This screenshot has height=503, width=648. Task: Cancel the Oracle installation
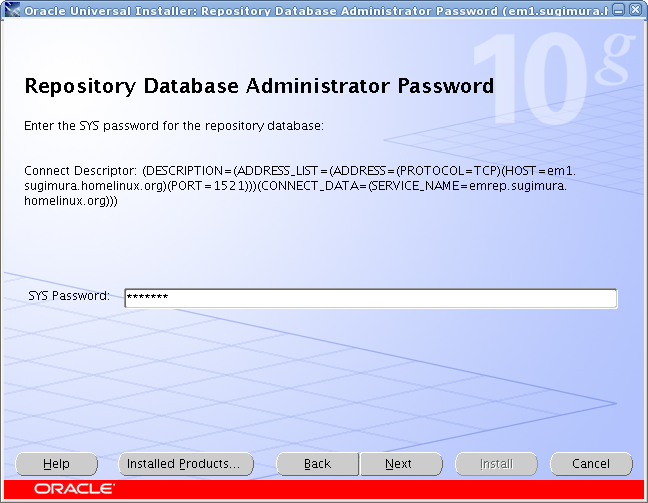tap(591, 464)
